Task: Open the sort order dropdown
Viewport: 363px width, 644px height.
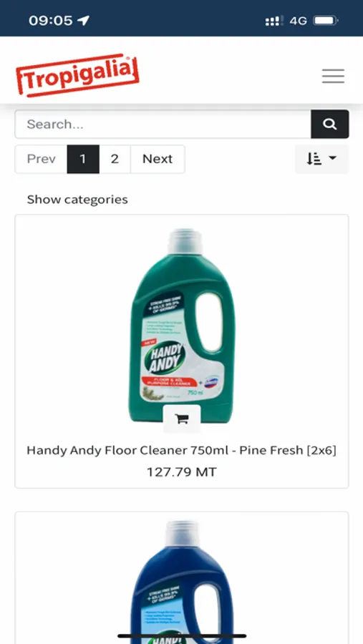Action: tap(322, 159)
